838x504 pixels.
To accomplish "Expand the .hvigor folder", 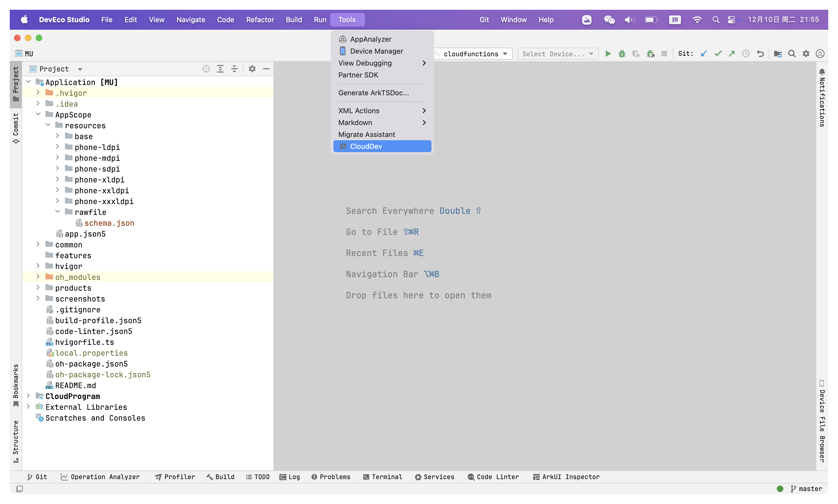I will (38, 93).
